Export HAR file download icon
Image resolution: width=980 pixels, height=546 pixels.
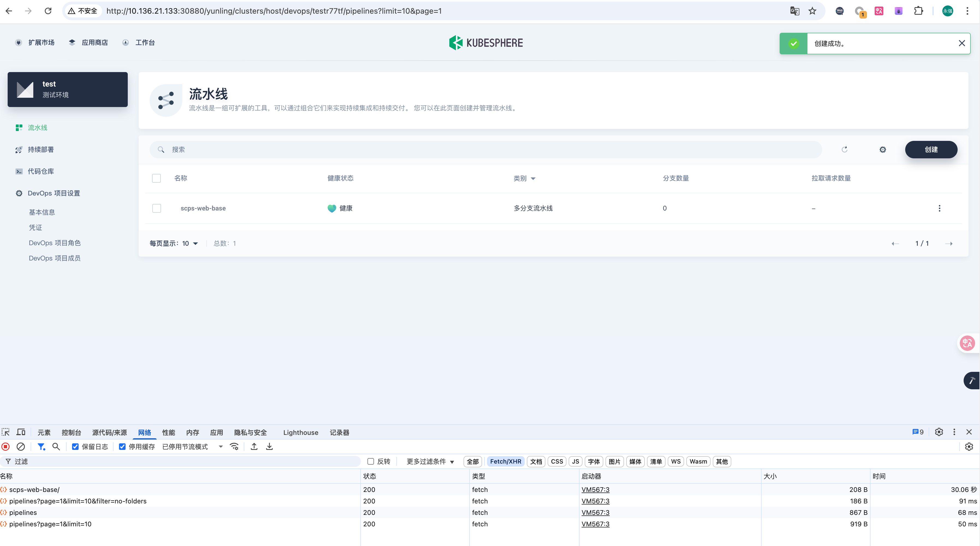coord(269,447)
